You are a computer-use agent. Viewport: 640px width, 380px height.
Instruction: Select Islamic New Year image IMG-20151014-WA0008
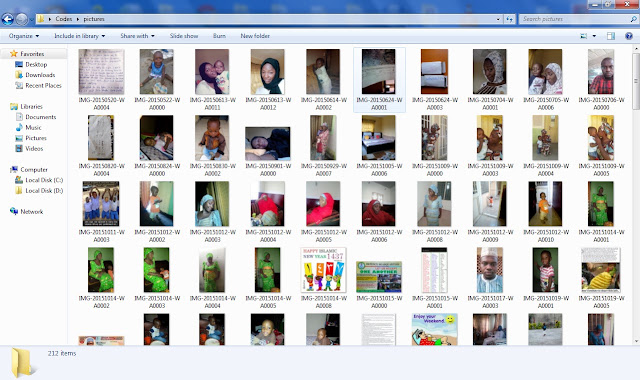point(323,270)
